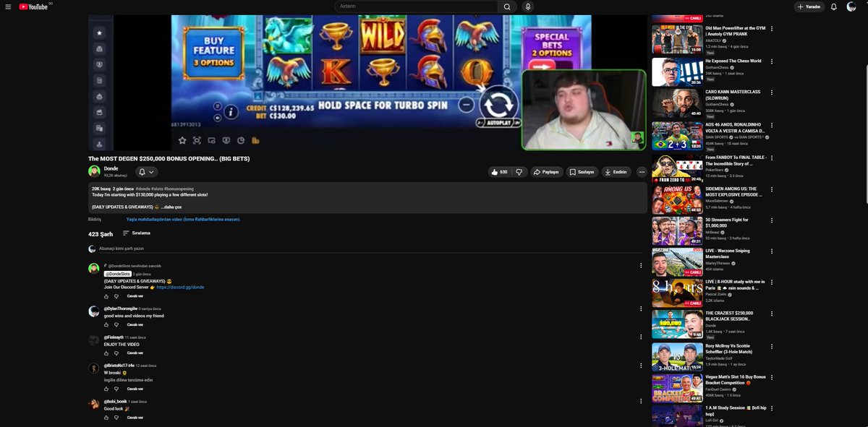868x427 pixels.
Task: Open more actions ellipsis beside Endirin
Action: point(642,172)
